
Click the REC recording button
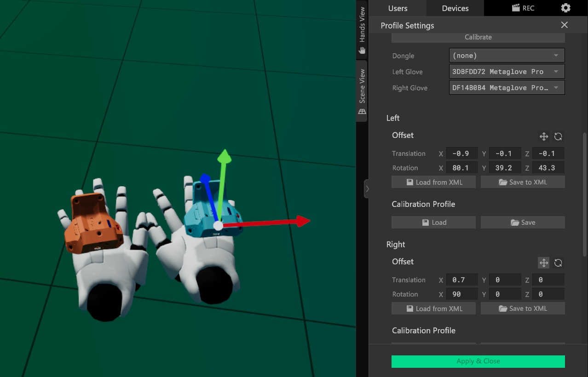[522, 8]
